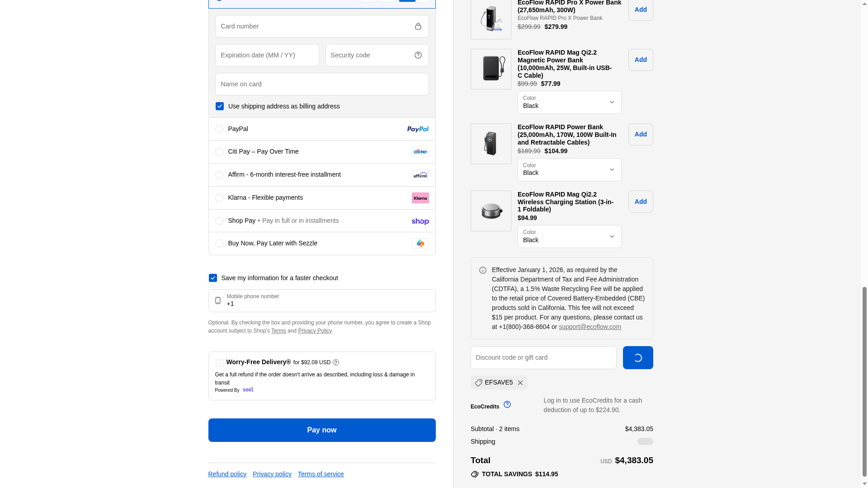Expand color dropdown for RAPID Power Bank 25,000mAh
Viewport: 868px width, 488px height.
(569, 169)
